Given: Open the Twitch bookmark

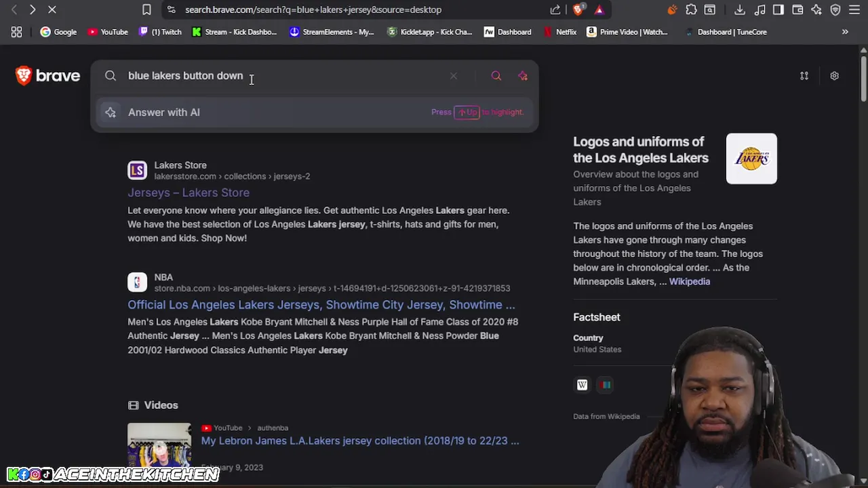Looking at the screenshot, I should click(160, 32).
